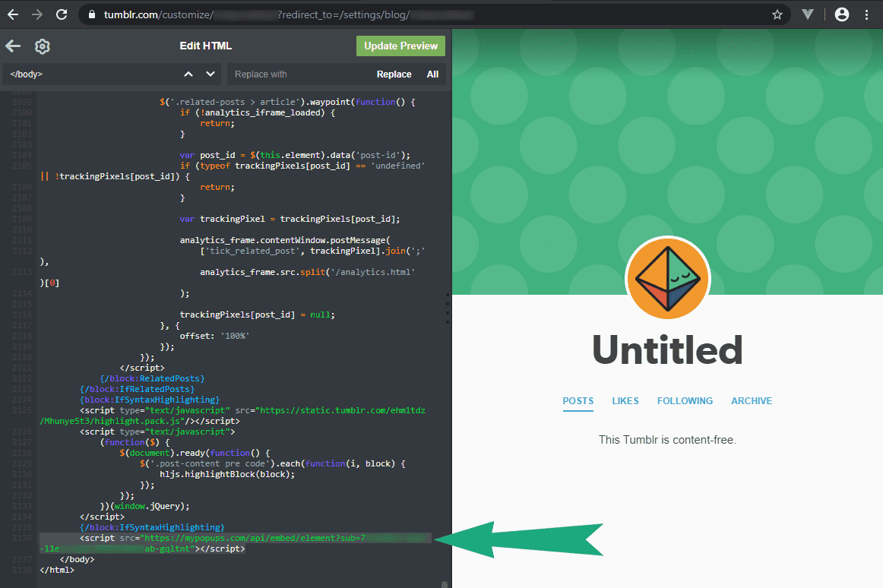Open Chrome three-dot menu

(867, 14)
